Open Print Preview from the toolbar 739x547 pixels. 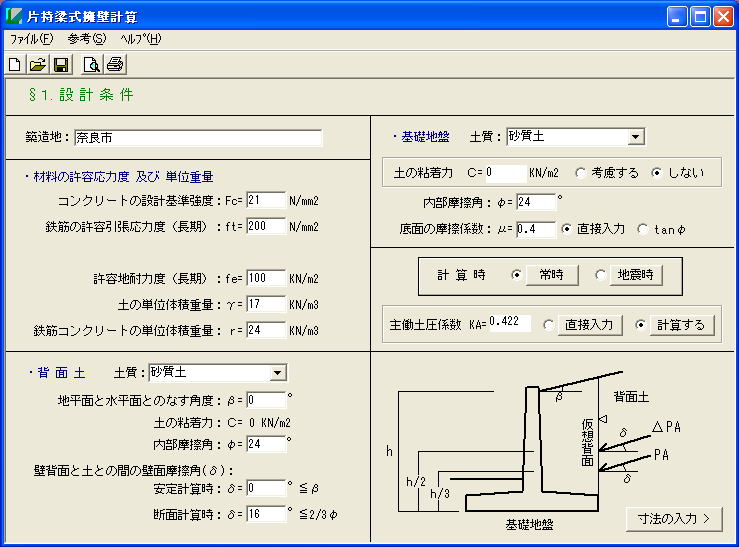92,66
